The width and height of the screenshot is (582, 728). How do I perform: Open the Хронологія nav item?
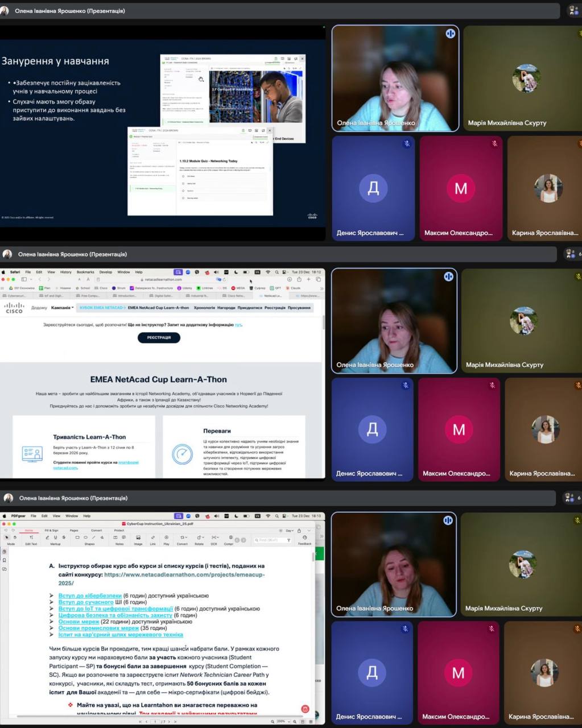[x=204, y=308]
